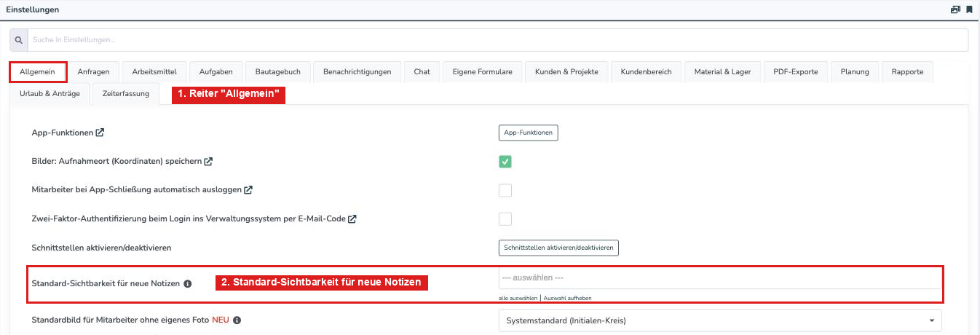
Task: Click the search field in Einstellungen
Action: [498, 40]
